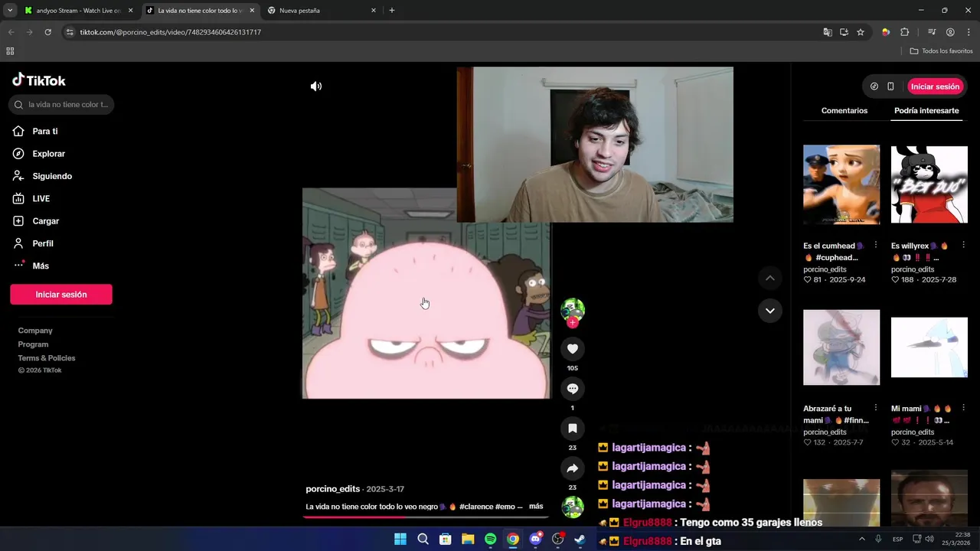Viewport: 980px width, 551px height.
Task: Bookmark this page with the star
Action: pyautogui.click(x=861, y=32)
